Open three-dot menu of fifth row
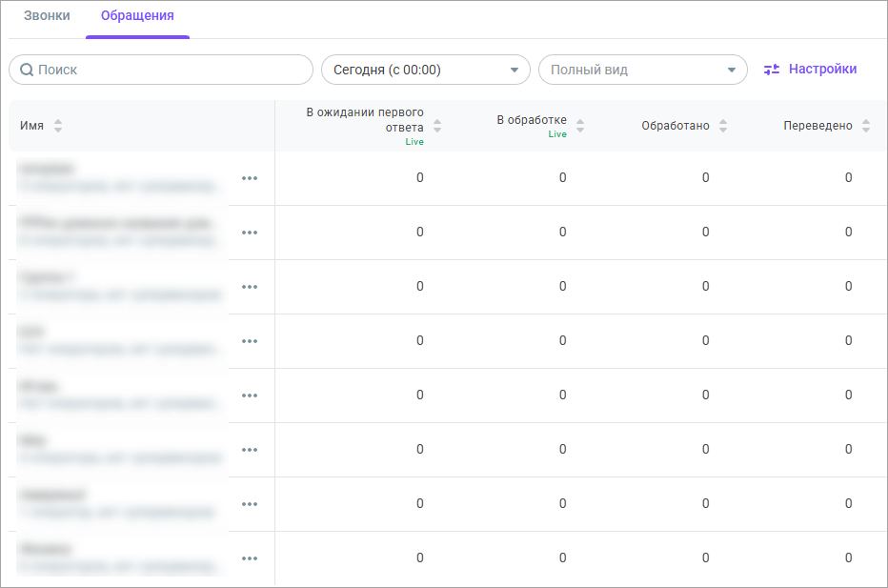 (250, 395)
